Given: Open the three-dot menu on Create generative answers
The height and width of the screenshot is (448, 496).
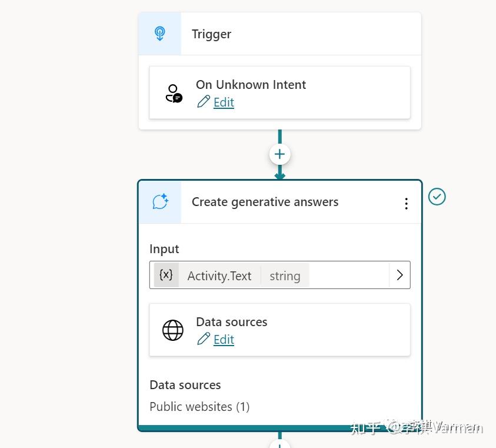Looking at the screenshot, I should point(406,203).
